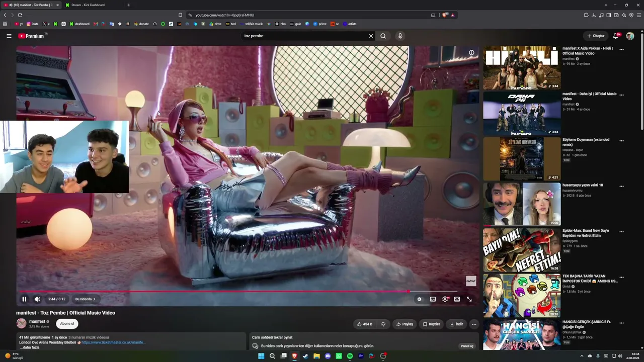Open the 'telifsiz müzik' bookmark
This screenshot has height=362, width=644.
pyautogui.click(x=252, y=24)
